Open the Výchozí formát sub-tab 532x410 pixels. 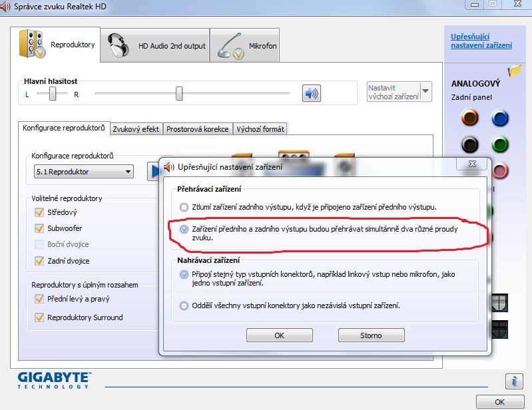pyautogui.click(x=260, y=129)
